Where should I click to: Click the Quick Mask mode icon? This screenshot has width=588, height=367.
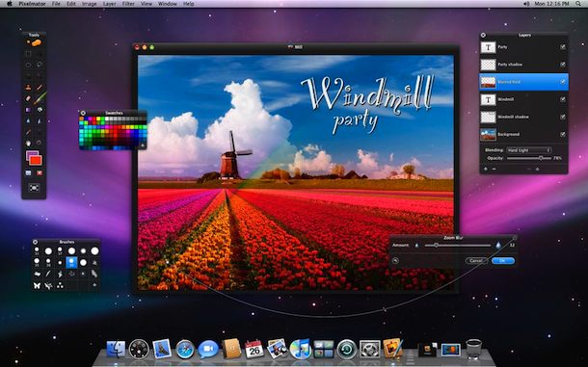[x=28, y=172]
